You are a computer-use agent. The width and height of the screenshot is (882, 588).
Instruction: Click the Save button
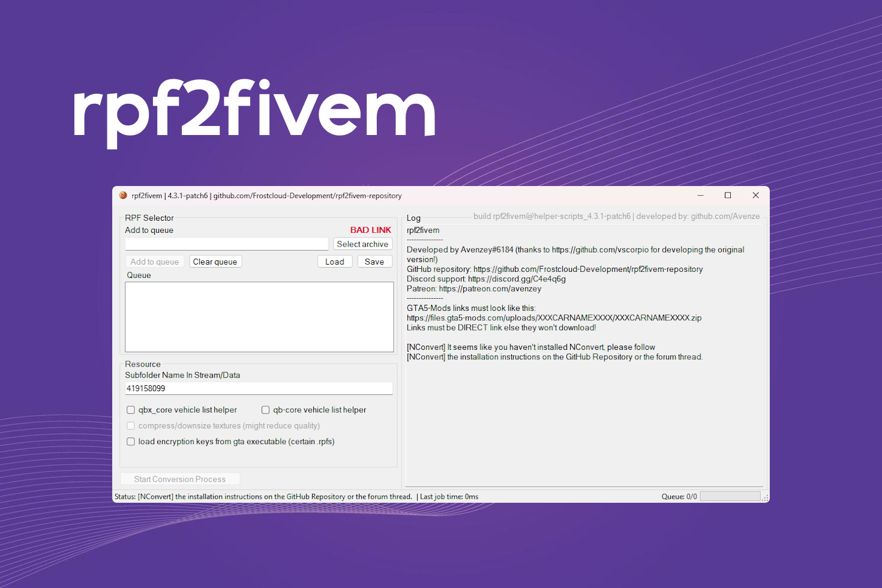point(374,261)
